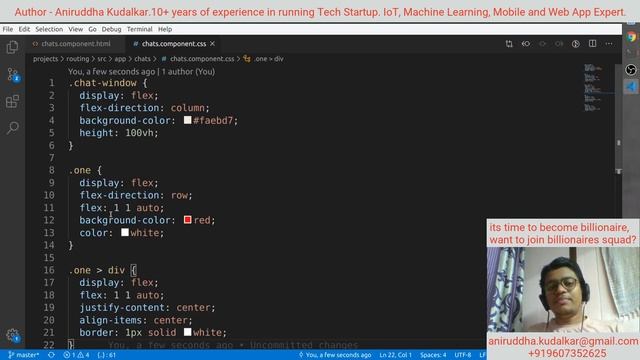
Task: Open the Manage gear menu
Action: click(x=13, y=336)
